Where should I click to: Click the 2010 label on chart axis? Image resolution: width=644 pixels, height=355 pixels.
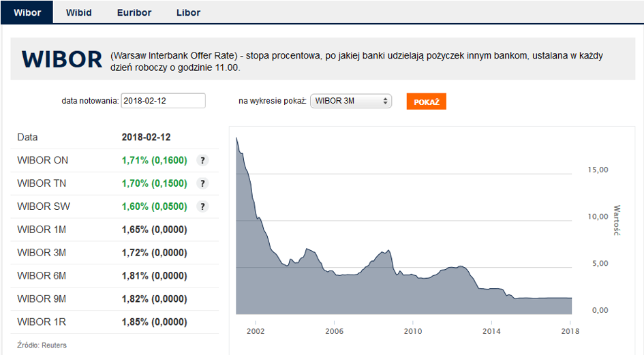click(x=413, y=332)
